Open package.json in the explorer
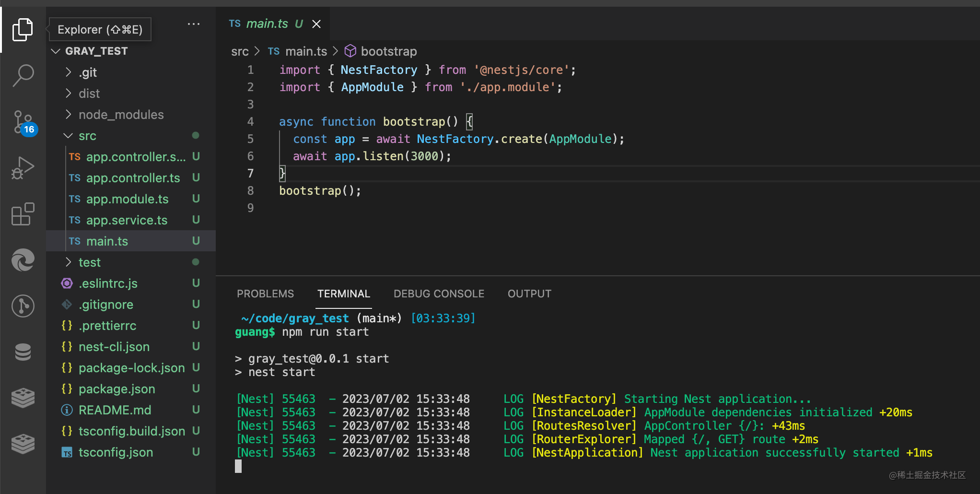The height and width of the screenshot is (494, 980). tap(117, 389)
